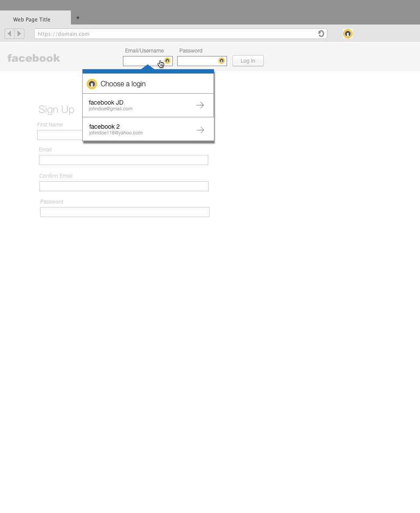Image resolution: width=420 pixels, height=513 pixels.
Task: Click the extension icon in the browser toolbar
Action: coord(347,34)
